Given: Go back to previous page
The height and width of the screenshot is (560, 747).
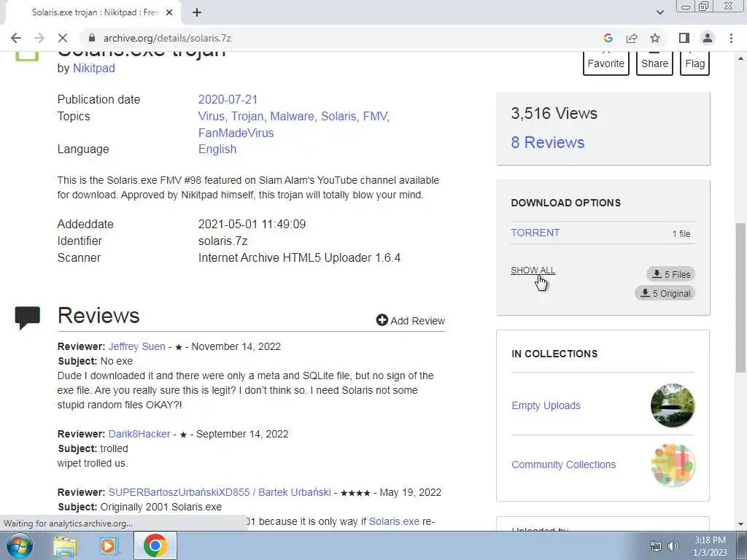Looking at the screenshot, I should (x=16, y=38).
